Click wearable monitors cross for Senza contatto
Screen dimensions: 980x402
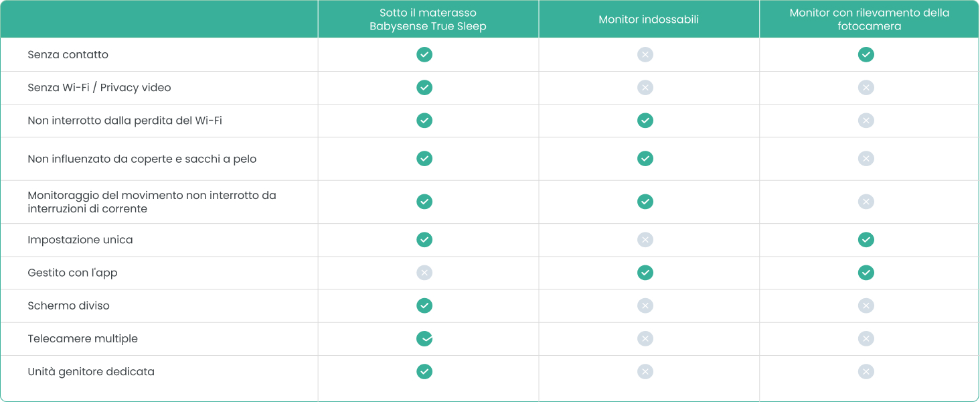pyautogui.click(x=645, y=55)
